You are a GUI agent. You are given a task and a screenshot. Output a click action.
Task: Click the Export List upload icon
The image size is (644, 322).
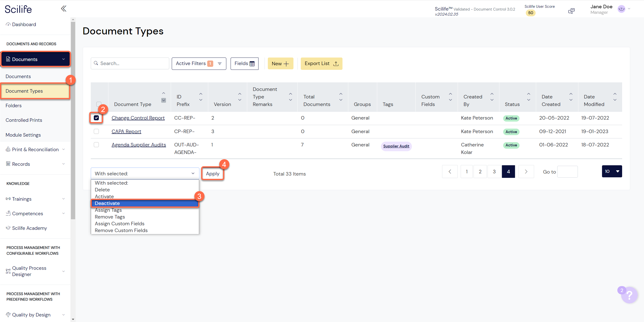coord(336,64)
